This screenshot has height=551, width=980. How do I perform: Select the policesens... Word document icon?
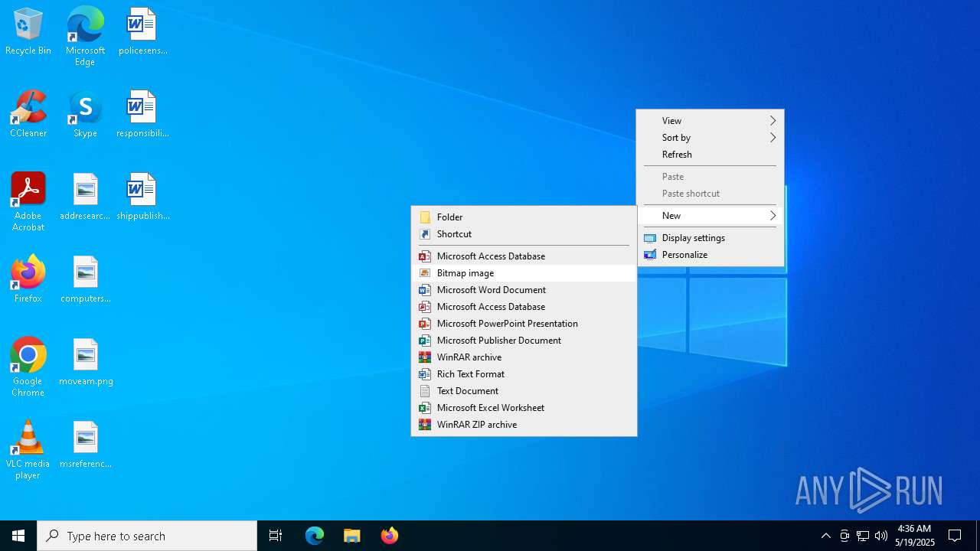point(142,32)
